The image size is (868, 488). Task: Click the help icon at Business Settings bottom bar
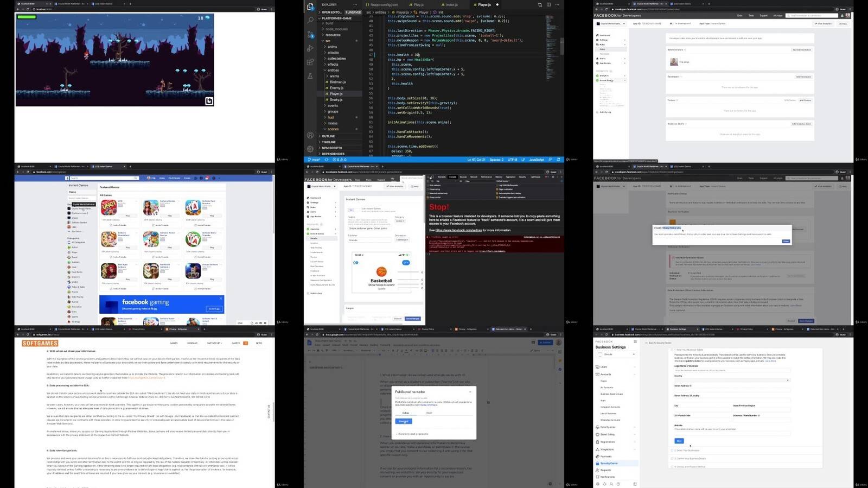point(618,484)
